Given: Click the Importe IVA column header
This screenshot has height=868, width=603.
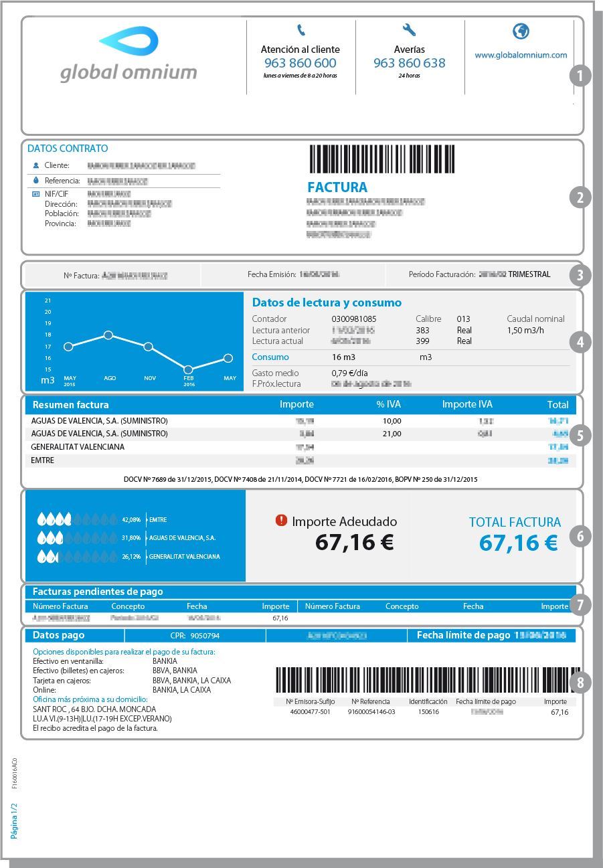Looking at the screenshot, I should tap(467, 404).
